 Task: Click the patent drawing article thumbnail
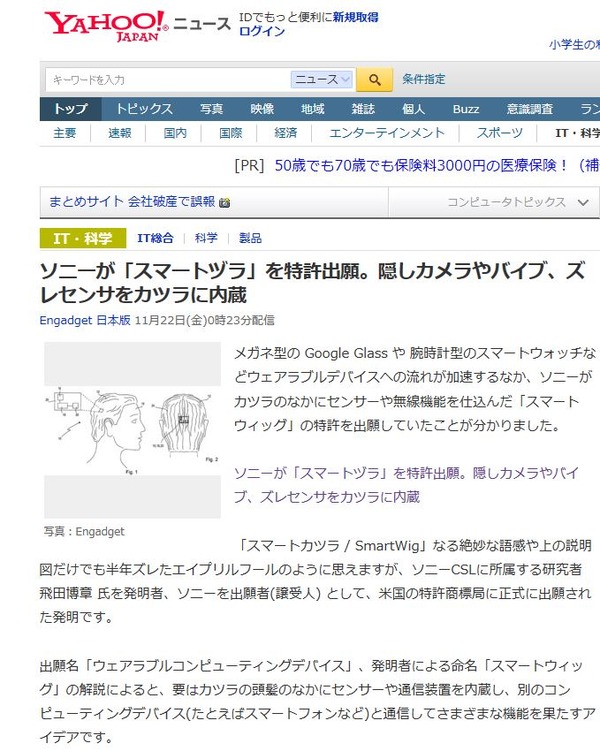coord(132,430)
